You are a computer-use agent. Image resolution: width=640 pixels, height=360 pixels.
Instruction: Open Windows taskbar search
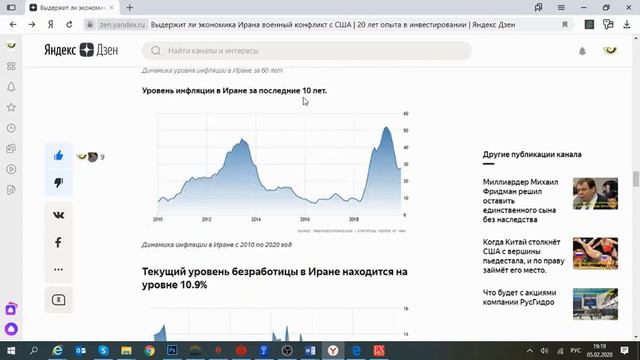click(34, 351)
